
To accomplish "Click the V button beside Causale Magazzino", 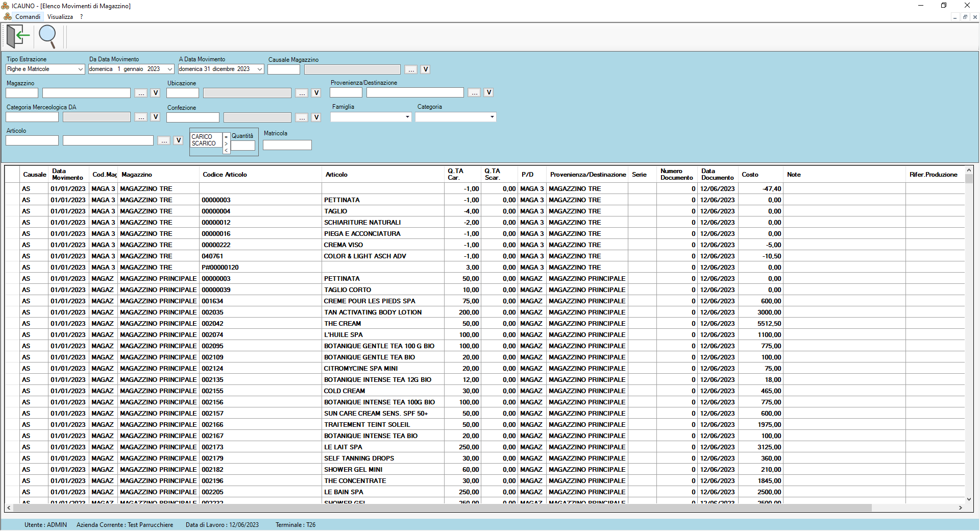I will click(x=425, y=69).
